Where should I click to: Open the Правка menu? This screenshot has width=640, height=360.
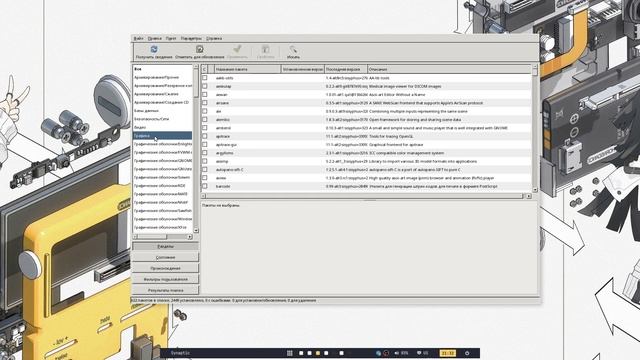155,38
